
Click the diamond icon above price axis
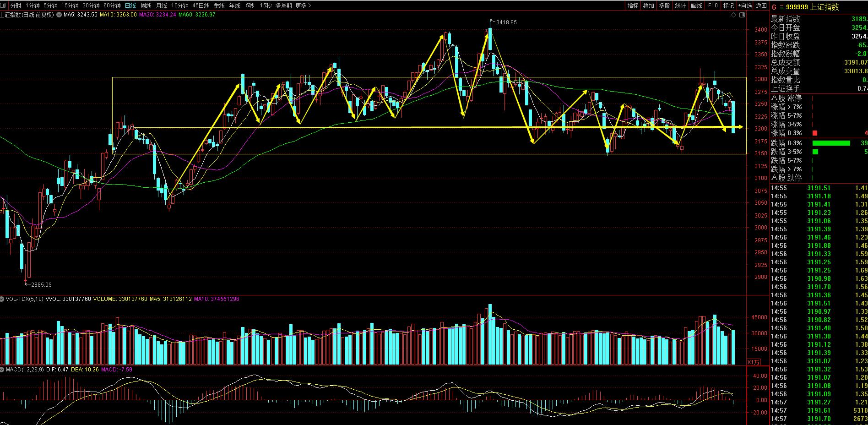[734, 15]
